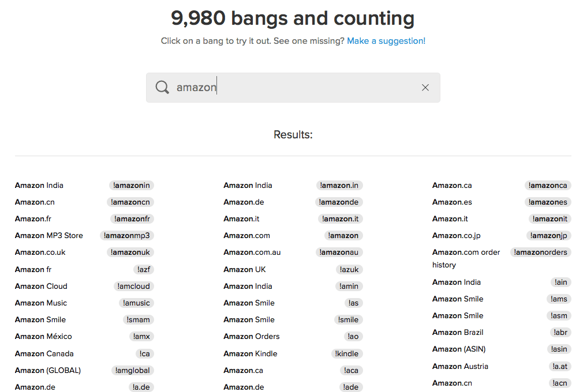Screen dimensions: 587x392
Task: Click the !ade bang tag
Action: (x=351, y=387)
